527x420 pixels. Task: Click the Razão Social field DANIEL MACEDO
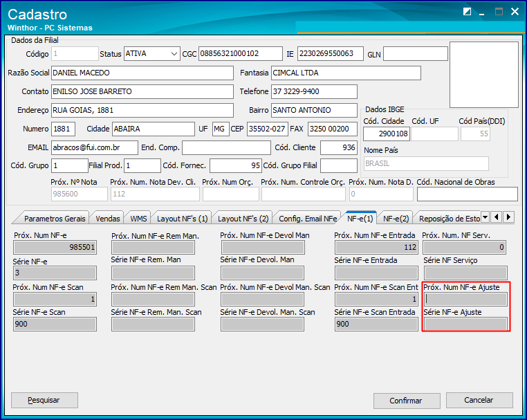(x=142, y=73)
